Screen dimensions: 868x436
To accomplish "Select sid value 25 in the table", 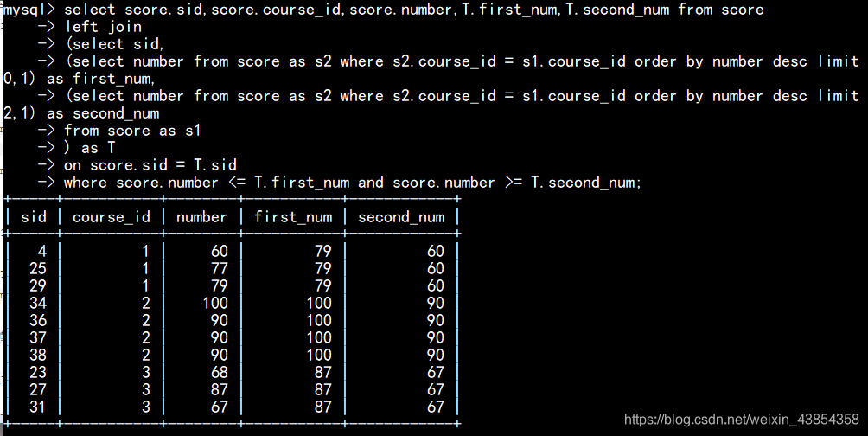I will (38, 269).
